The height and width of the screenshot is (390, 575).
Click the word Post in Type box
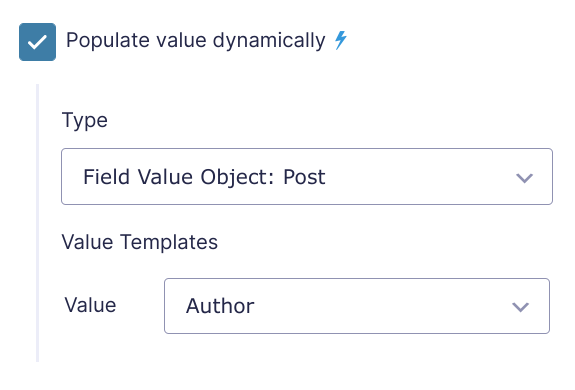pyautogui.click(x=304, y=177)
